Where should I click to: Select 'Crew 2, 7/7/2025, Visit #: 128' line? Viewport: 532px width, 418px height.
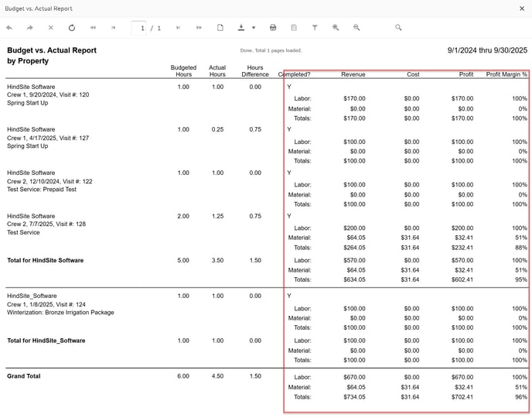click(x=46, y=224)
